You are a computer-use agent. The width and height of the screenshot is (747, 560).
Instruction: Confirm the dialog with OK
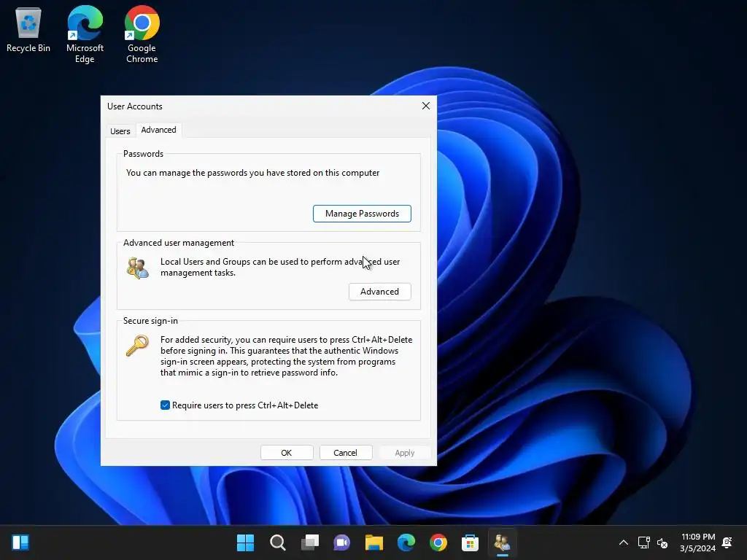pyautogui.click(x=286, y=453)
